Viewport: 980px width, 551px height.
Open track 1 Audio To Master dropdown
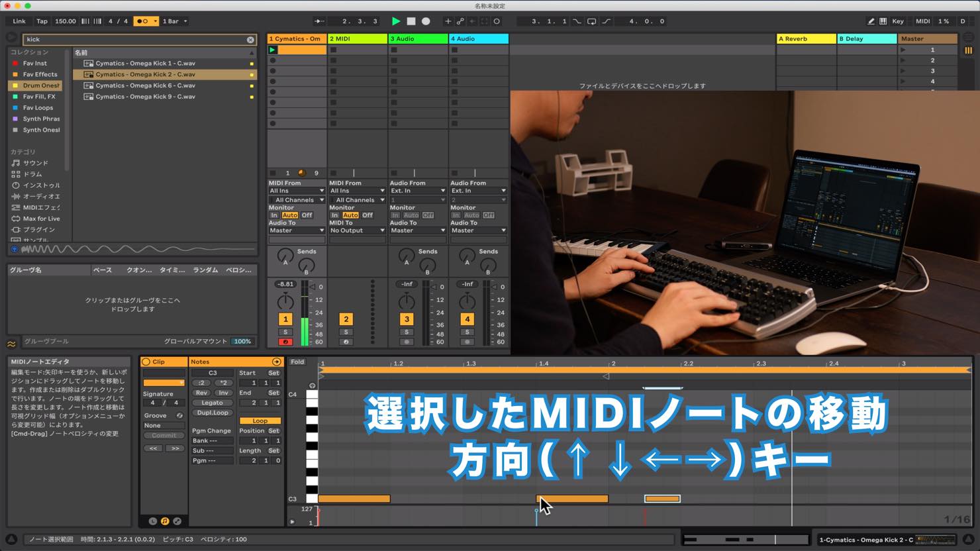pyautogui.click(x=296, y=230)
